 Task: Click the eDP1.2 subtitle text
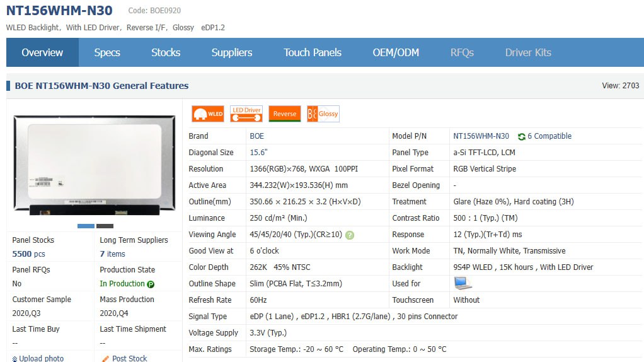coord(213,28)
